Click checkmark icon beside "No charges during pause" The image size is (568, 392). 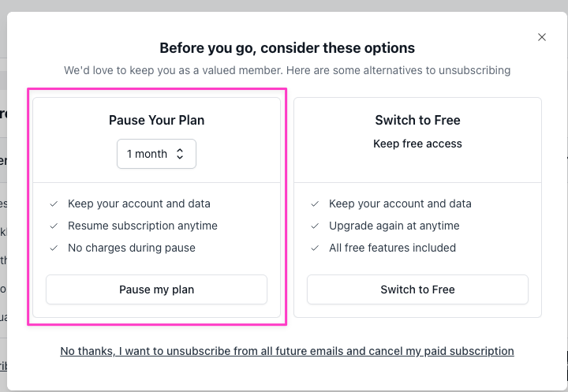54,248
